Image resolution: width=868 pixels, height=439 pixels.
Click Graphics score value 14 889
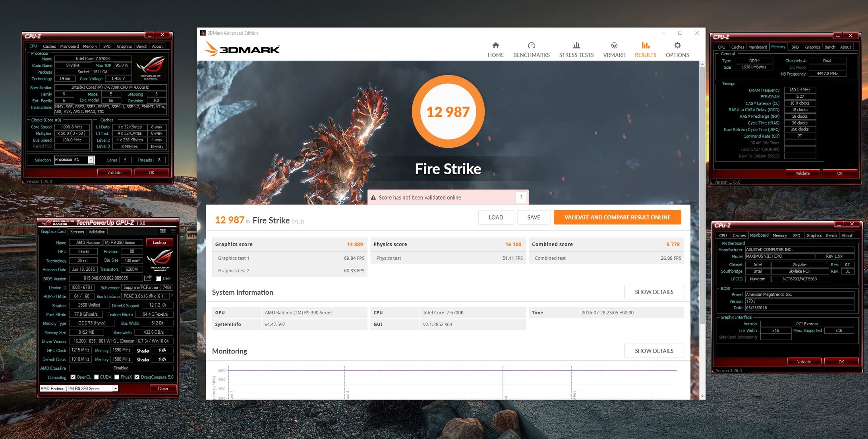pos(355,244)
